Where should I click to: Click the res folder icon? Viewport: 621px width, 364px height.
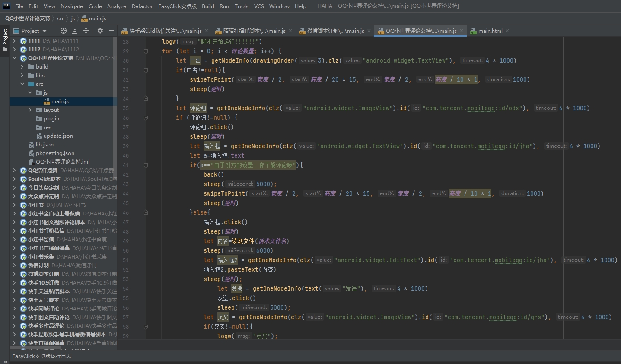tap(39, 127)
